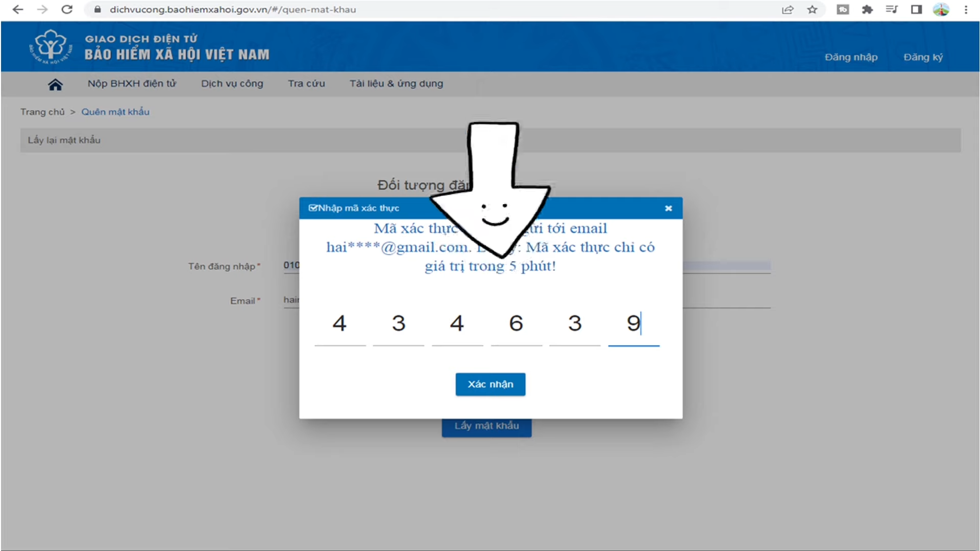This screenshot has height=551, width=980.
Task: Reload the page with refresh icon
Action: [67, 10]
